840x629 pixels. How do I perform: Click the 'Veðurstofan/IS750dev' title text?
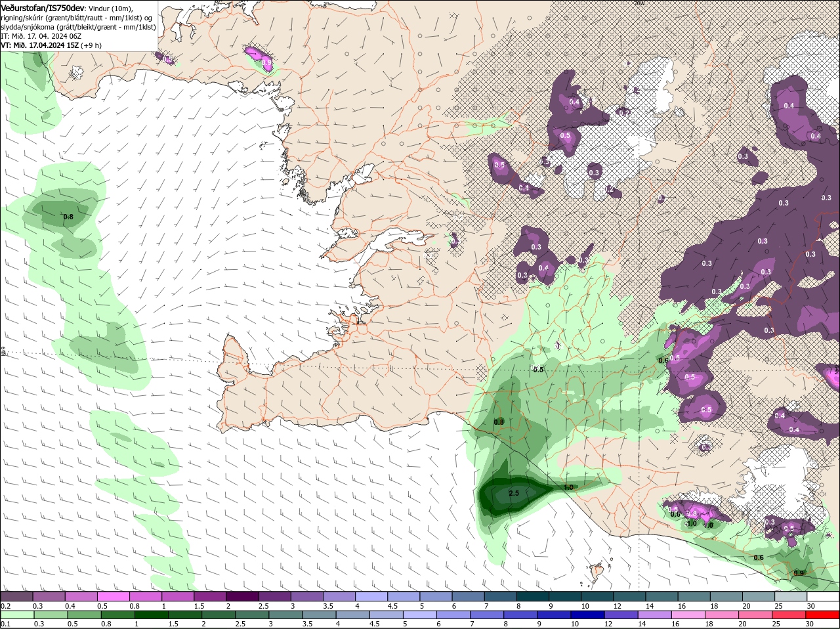(x=43, y=7)
